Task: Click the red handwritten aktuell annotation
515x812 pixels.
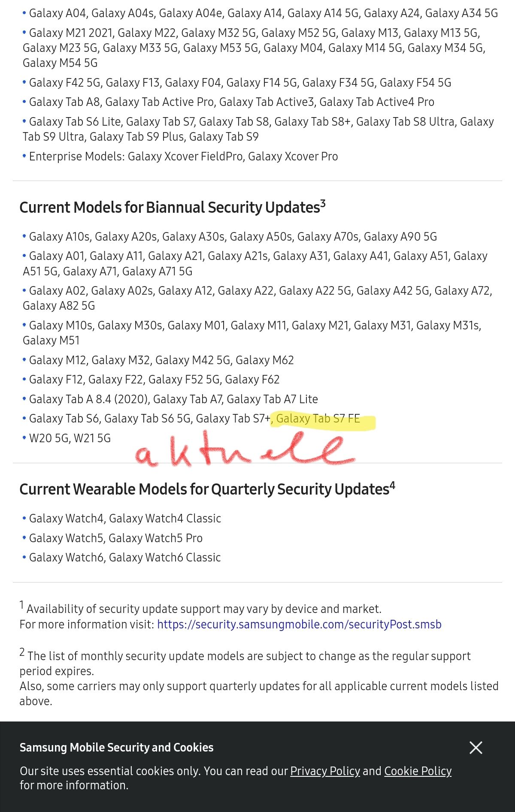Action: 245,449
